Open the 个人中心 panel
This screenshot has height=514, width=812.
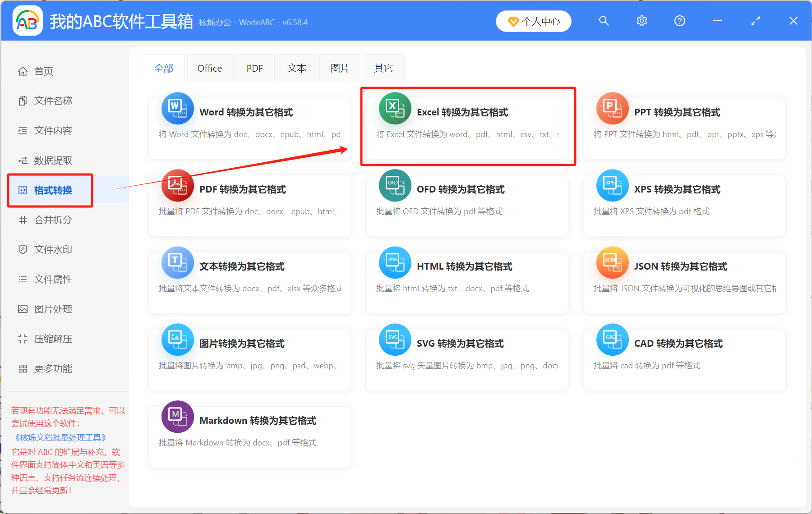[533, 21]
